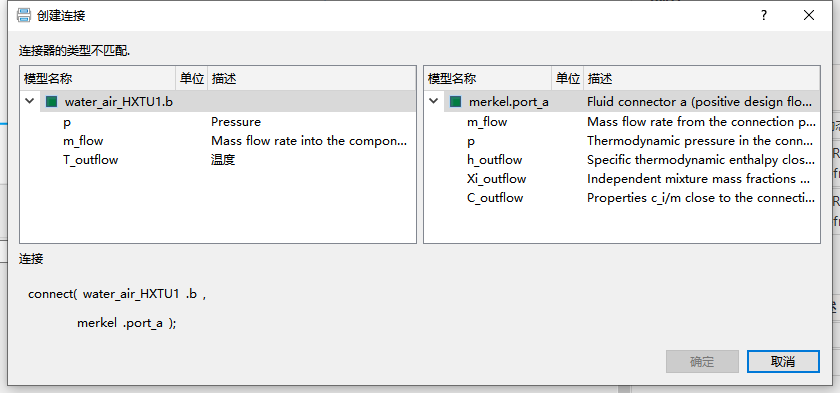Click the connector dialog icon in title bar
Viewport: 840px width, 393px height.
pyautogui.click(x=24, y=15)
